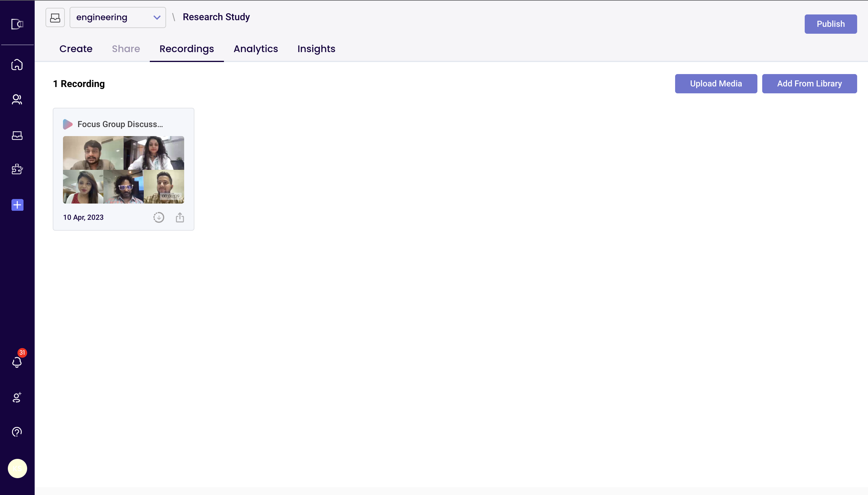868x495 pixels.
Task: Click the workspace tray icon beside engineering
Action: 55,17
